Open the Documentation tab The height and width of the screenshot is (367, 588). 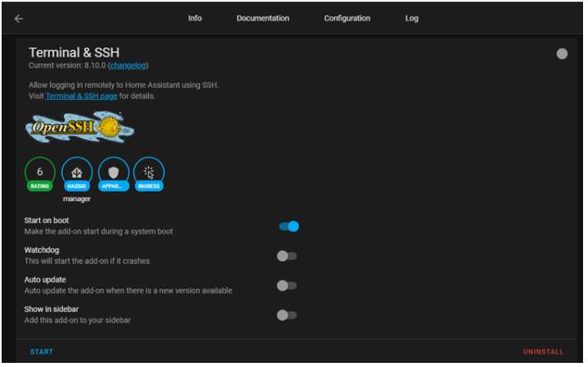click(x=263, y=18)
